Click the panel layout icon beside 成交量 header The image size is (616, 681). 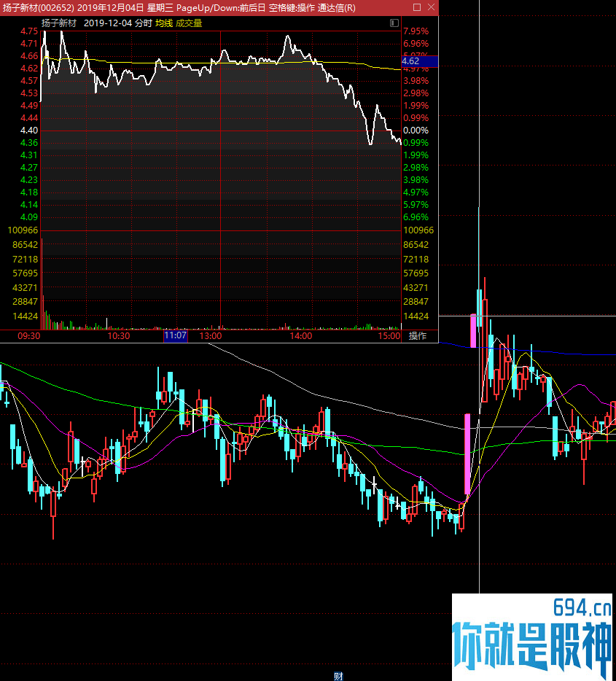pos(394,23)
